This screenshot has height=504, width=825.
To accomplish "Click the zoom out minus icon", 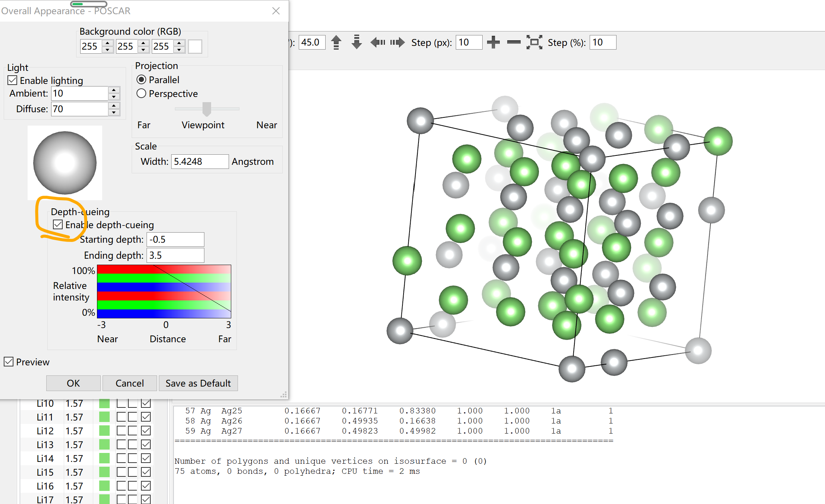I will pos(514,42).
